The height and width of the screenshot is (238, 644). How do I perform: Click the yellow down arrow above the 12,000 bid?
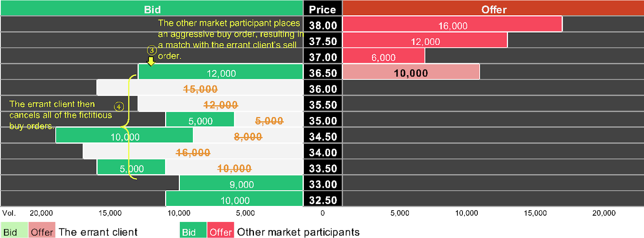(x=151, y=61)
